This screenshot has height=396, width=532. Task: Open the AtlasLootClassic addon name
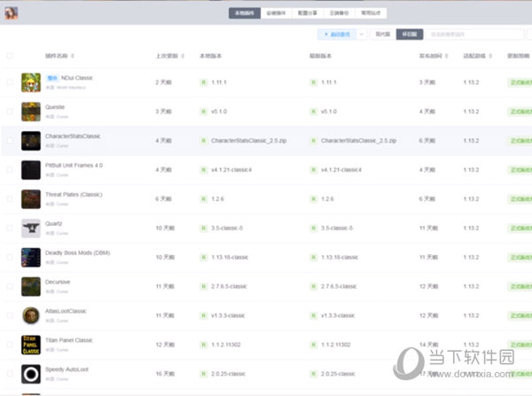(x=66, y=311)
